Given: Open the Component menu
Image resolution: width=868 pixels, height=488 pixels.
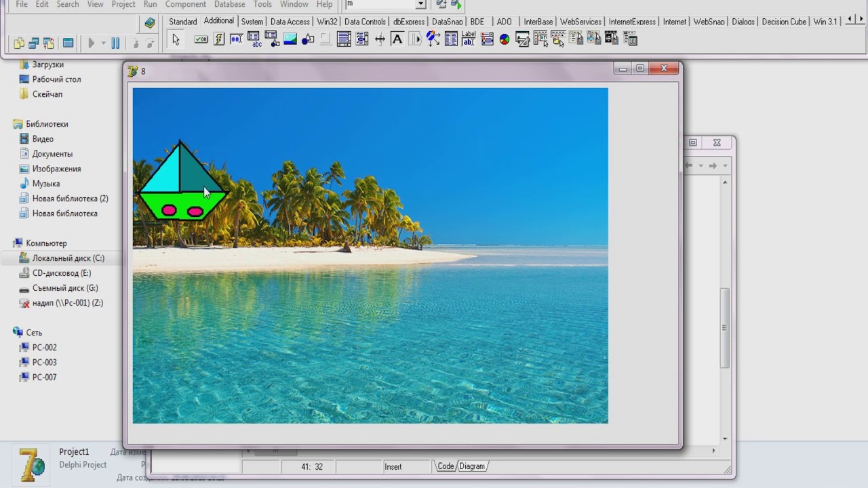Looking at the screenshot, I should coord(186,4).
